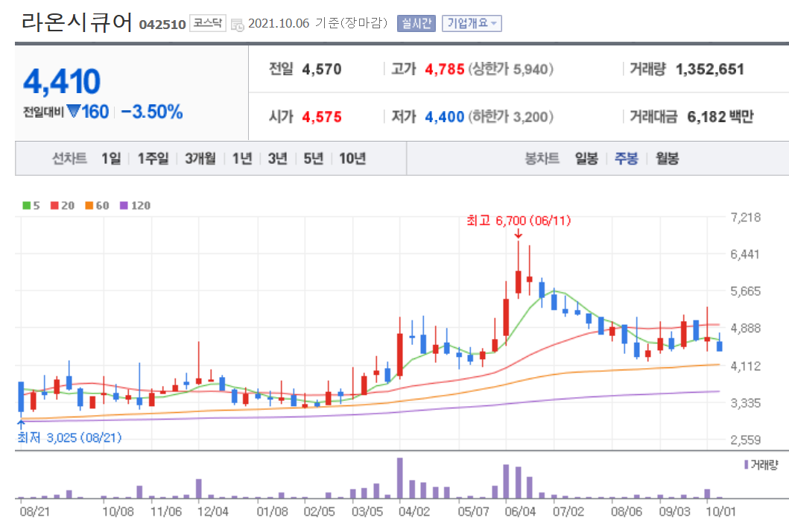Select the 10년 period tab
Screen dimensions: 789x532
[351, 158]
